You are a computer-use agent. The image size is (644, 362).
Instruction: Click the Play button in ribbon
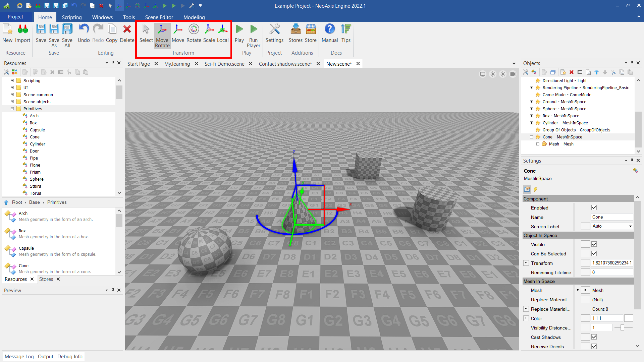pyautogui.click(x=239, y=33)
